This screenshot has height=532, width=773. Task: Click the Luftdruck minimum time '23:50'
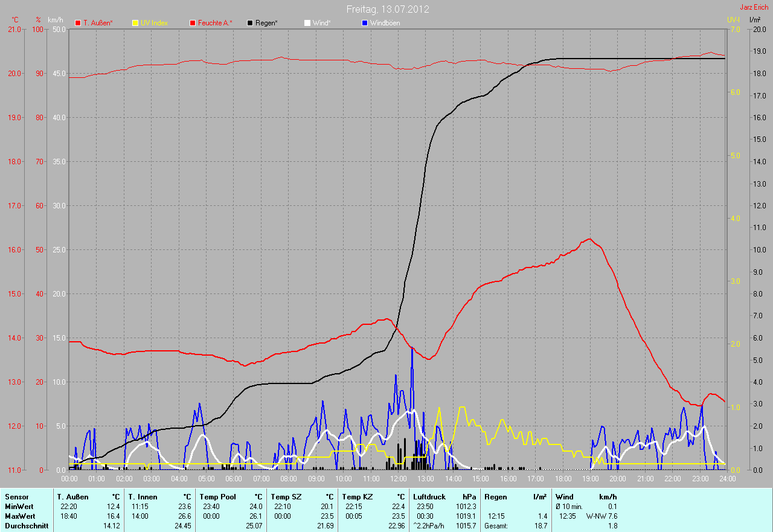(425, 507)
